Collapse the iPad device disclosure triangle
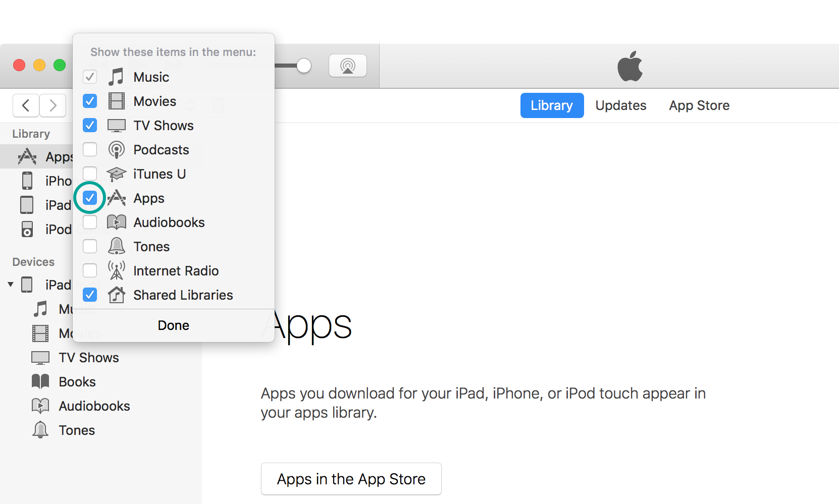 11,285
